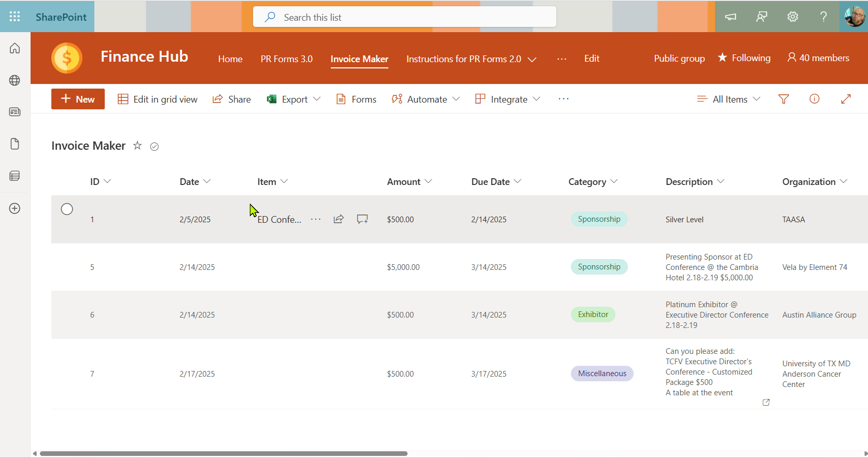Open the user profile picture

(854, 17)
